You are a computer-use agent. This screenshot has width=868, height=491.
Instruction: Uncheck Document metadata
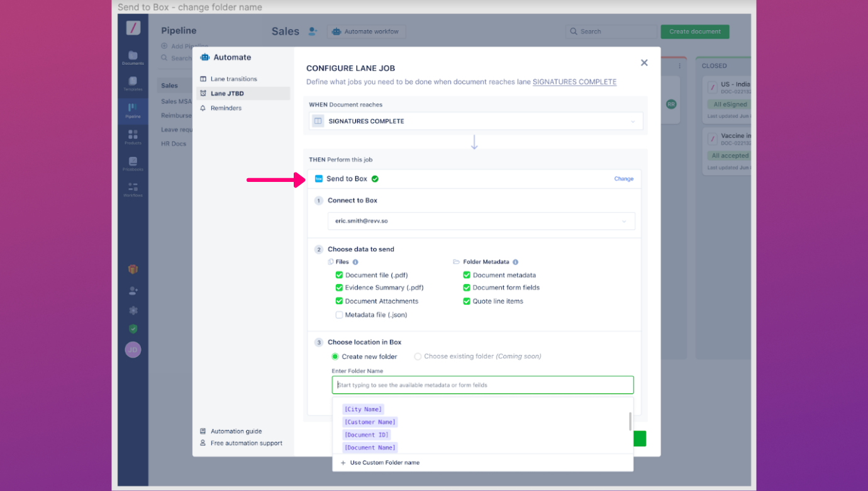pos(467,275)
